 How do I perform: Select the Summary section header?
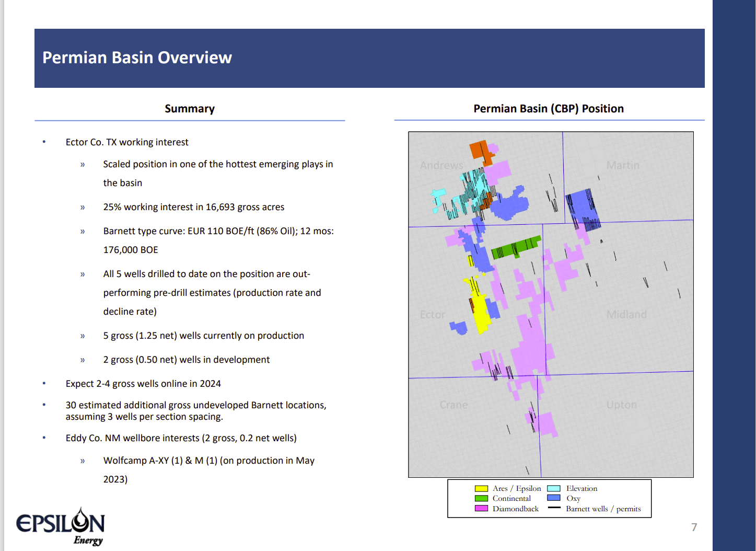click(x=190, y=108)
